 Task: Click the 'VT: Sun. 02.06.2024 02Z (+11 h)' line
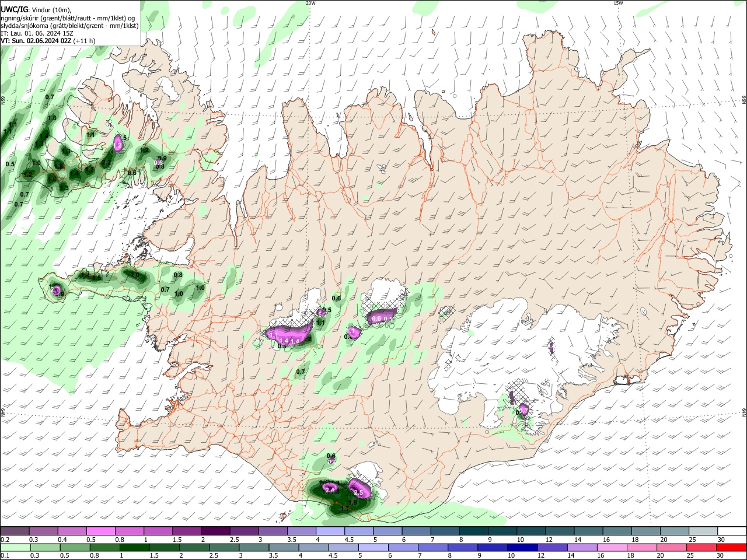[x=48, y=41]
